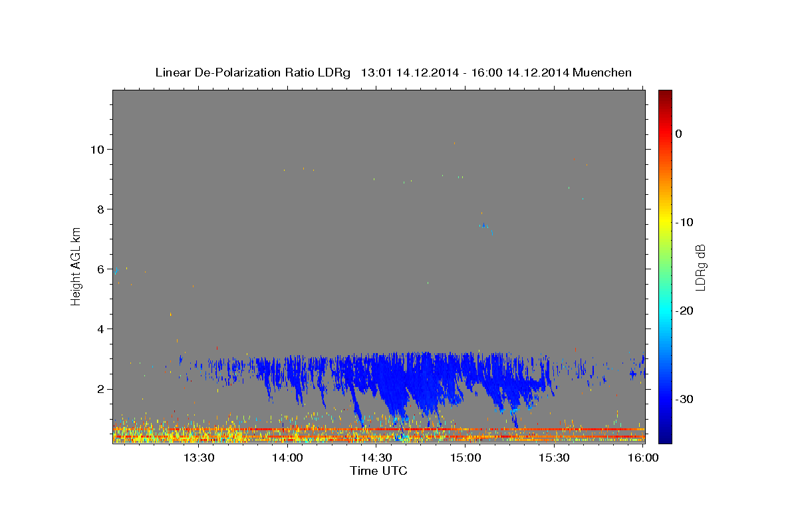Click the height tick label 10
798x532 pixels.
[x=98, y=149]
